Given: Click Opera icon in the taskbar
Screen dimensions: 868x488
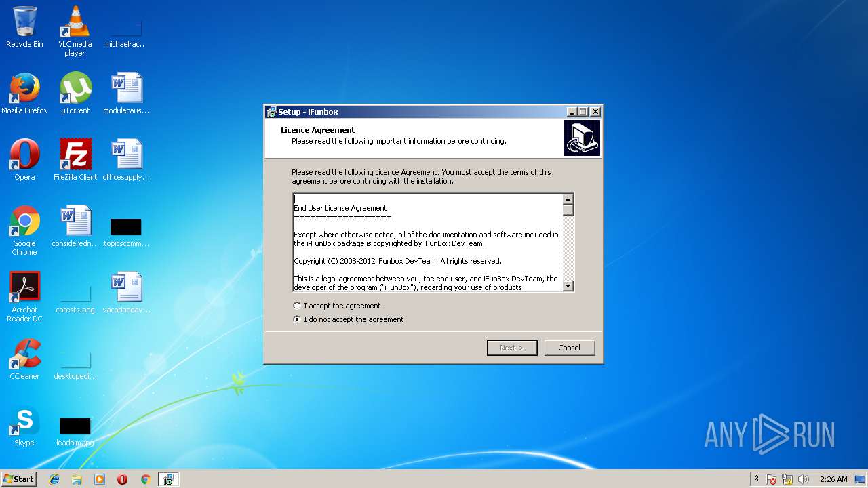Looking at the screenshot, I should point(122,479).
